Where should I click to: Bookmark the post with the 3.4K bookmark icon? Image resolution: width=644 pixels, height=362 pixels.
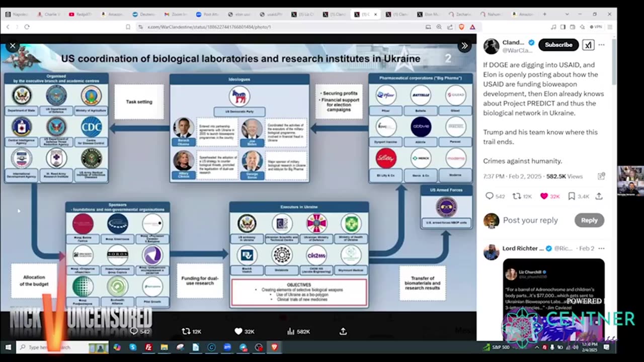pyautogui.click(x=572, y=196)
